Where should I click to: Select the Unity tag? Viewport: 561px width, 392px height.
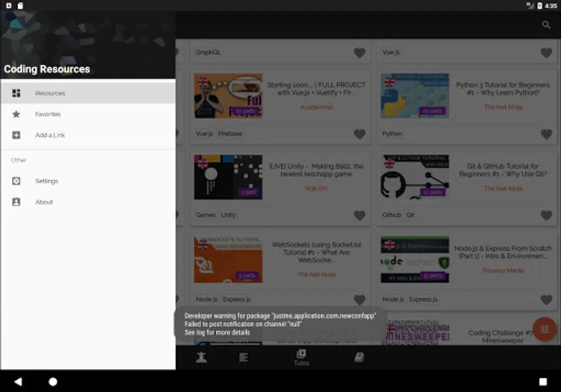click(228, 215)
